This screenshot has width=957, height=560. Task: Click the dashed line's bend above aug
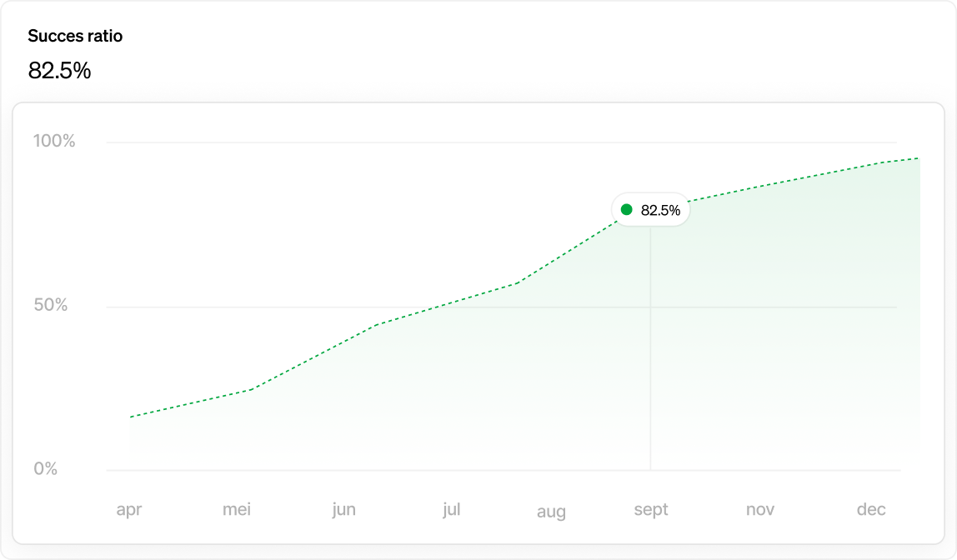pyautogui.click(x=519, y=283)
